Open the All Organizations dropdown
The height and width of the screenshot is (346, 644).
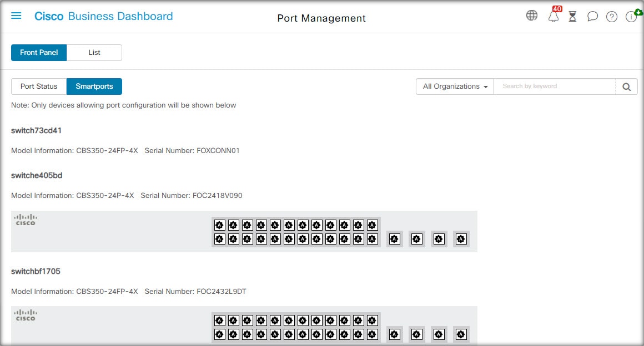(455, 86)
